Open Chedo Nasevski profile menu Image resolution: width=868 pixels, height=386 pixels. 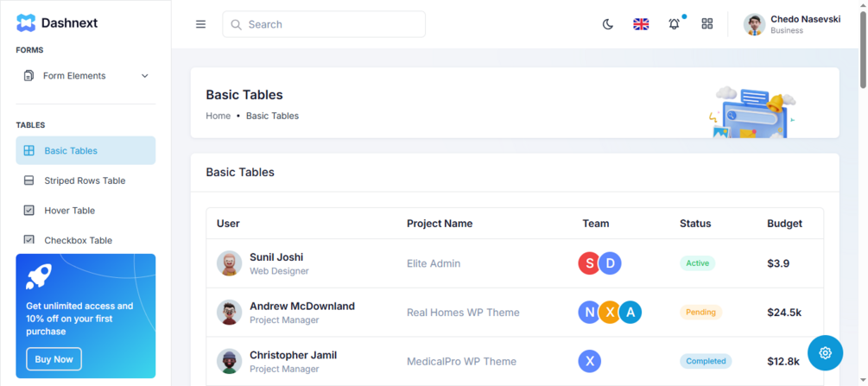pos(792,24)
